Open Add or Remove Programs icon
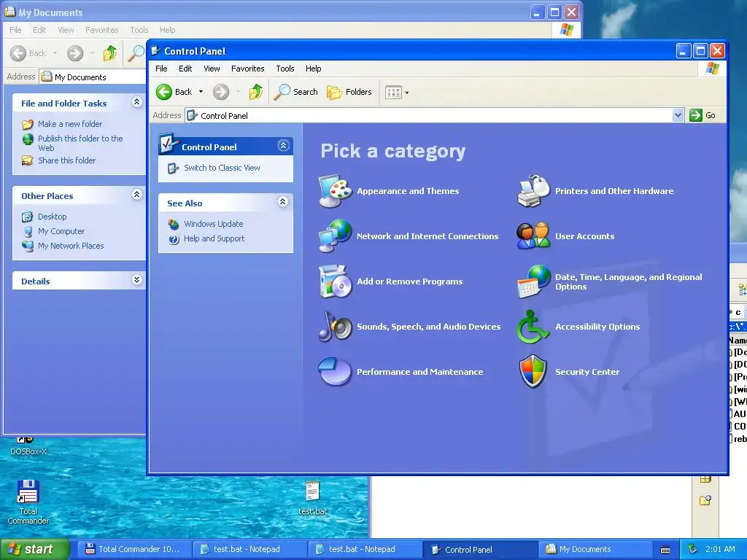This screenshot has height=560, width=747. tap(336, 281)
